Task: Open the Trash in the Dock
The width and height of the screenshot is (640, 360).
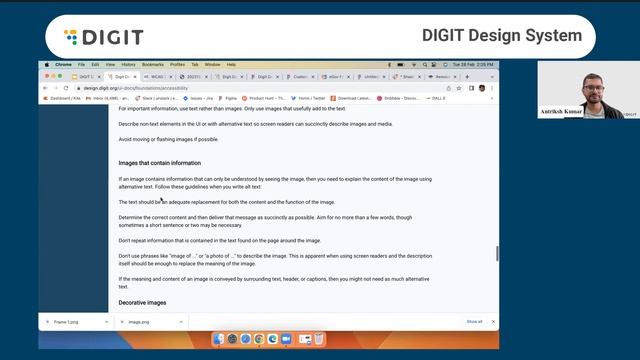Action: (x=319, y=339)
